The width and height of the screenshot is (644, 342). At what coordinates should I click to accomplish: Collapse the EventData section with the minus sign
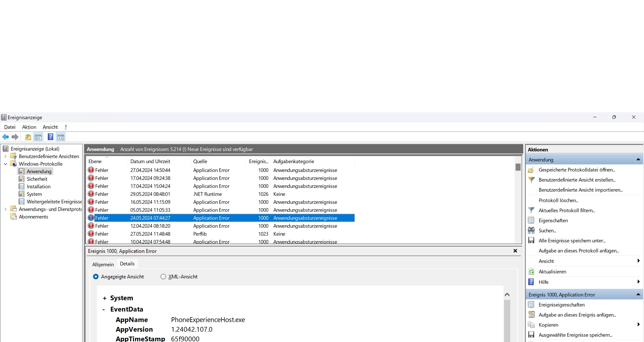tap(104, 309)
